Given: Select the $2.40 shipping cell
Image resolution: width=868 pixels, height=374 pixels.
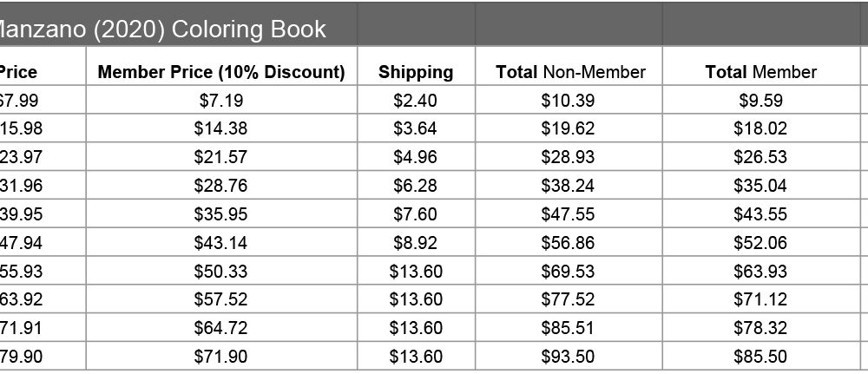Looking at the screenshot, I should point(416,101).
